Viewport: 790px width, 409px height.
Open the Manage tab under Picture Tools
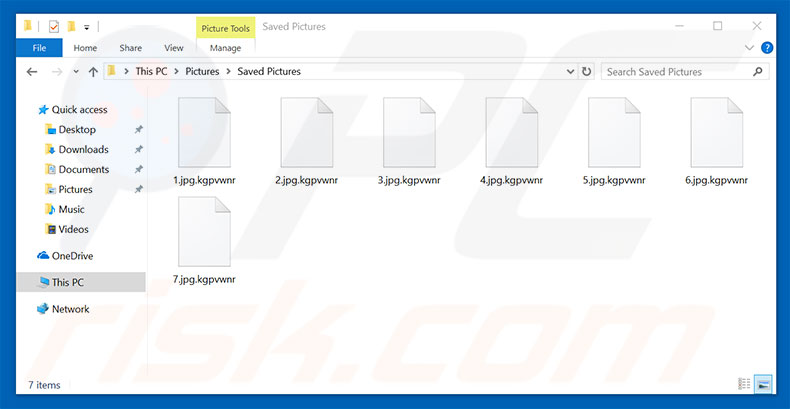click(x=225, y=47)
